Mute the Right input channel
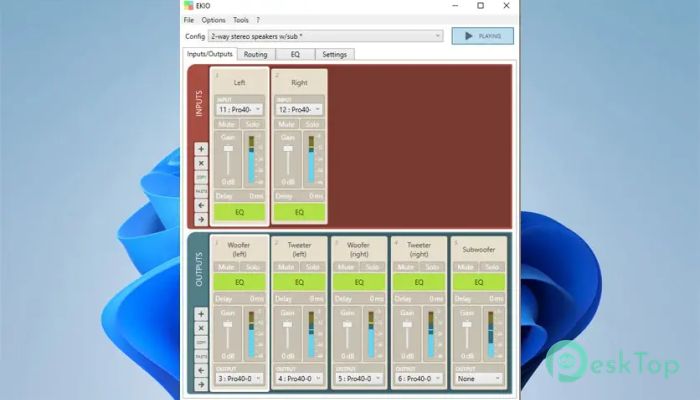Viewport: 700px width, 400px height. coord(286,124)
